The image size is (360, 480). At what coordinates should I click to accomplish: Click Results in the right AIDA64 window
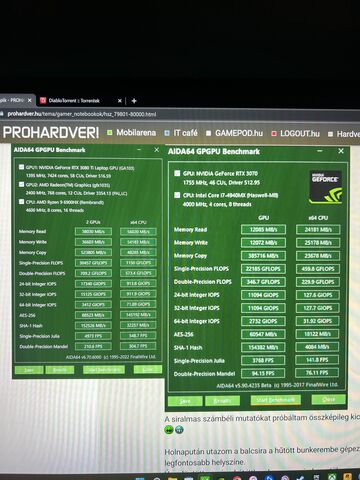coord(222,400)
